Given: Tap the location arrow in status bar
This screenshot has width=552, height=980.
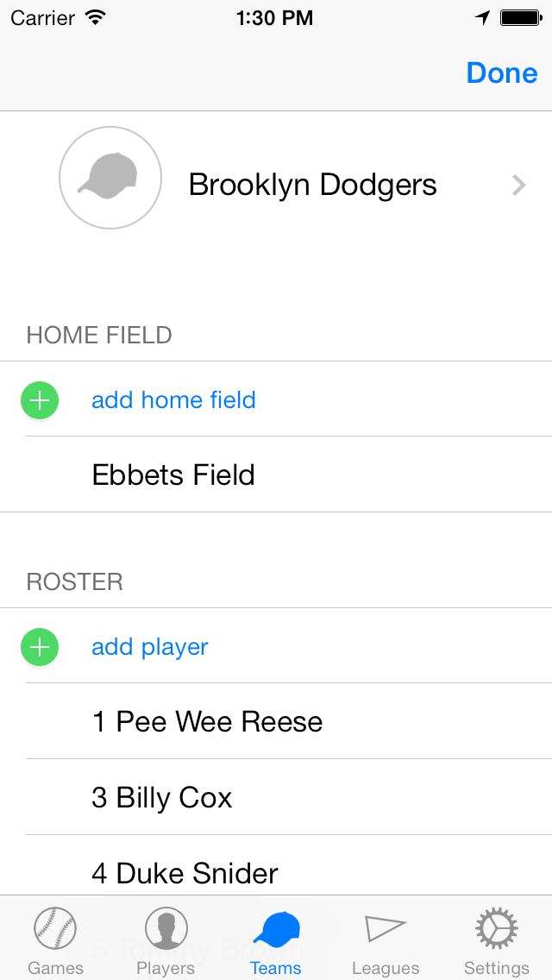Looking at the screenshot, I should click(x=483, y=16).
